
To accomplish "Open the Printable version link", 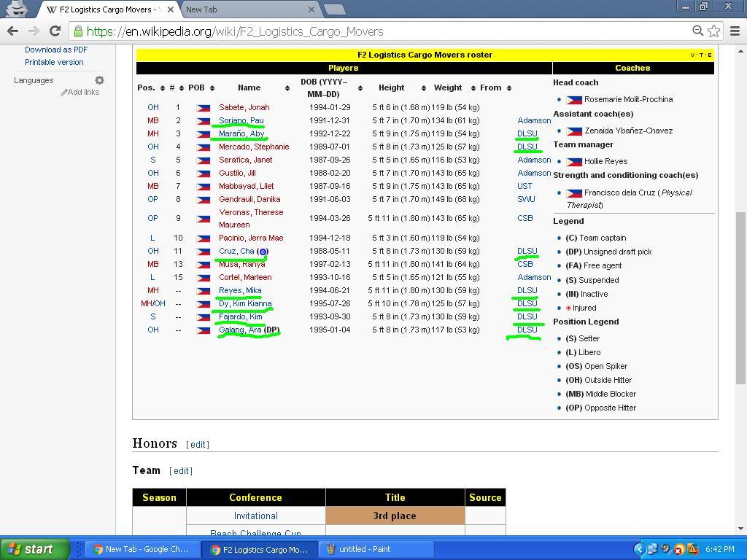I will [54, 62].
